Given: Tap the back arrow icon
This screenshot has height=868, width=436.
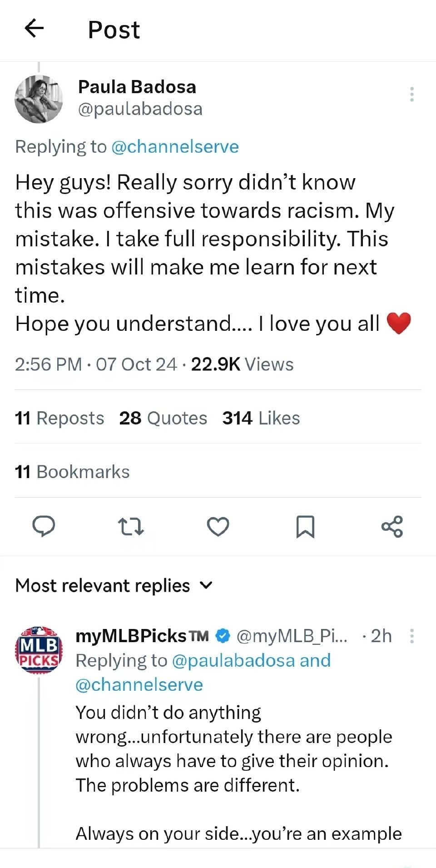Looking at the screenshot, I should click(x=34, y=29).
